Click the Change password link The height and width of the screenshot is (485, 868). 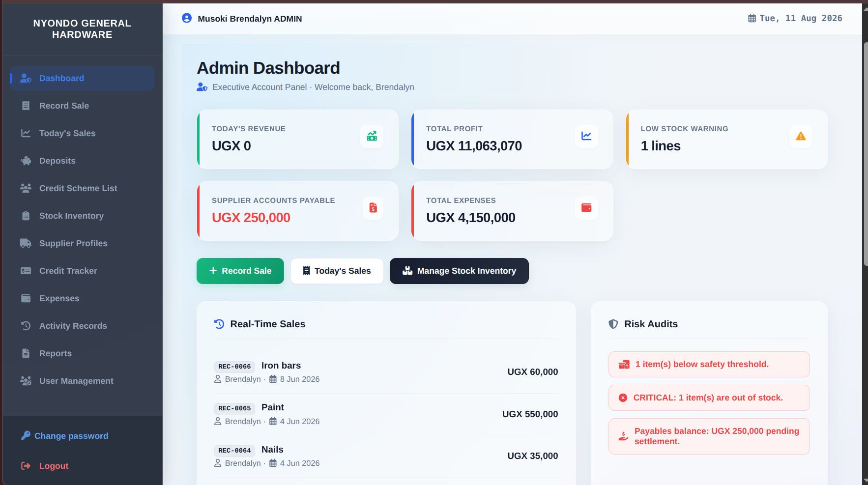point(65,436)
